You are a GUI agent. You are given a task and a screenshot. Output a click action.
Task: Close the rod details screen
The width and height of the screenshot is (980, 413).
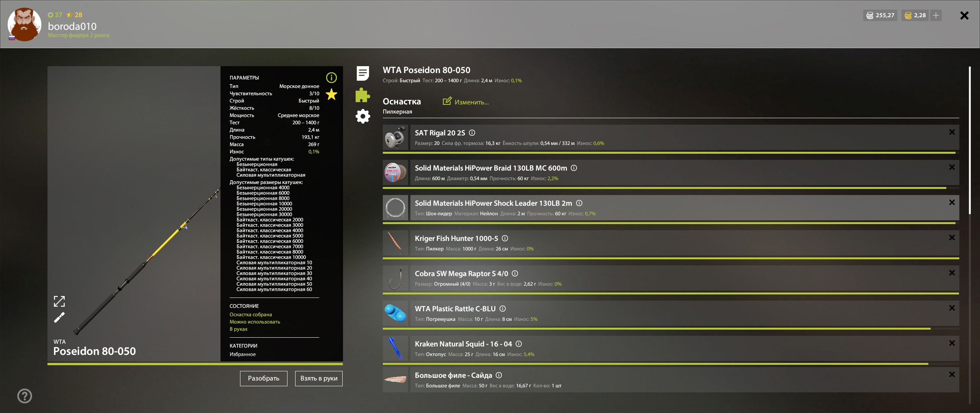(x=964, y=15)
